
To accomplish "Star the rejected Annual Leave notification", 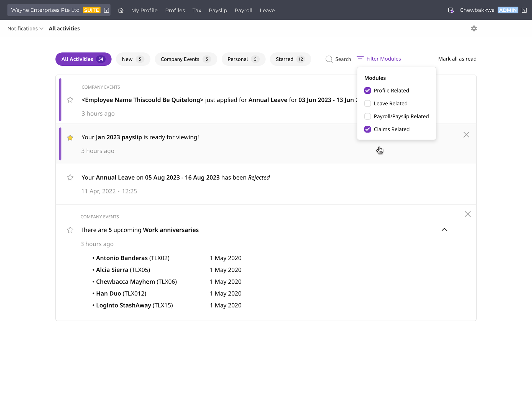I will [70, 178].
